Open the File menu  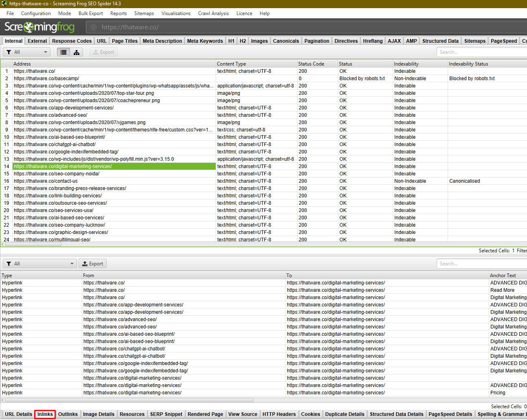(10, 13)
